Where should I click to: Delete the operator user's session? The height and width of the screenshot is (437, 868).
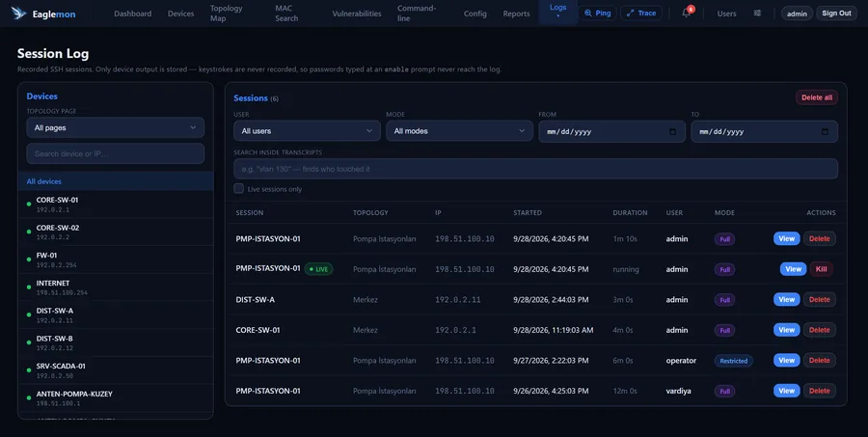(819, 360)
